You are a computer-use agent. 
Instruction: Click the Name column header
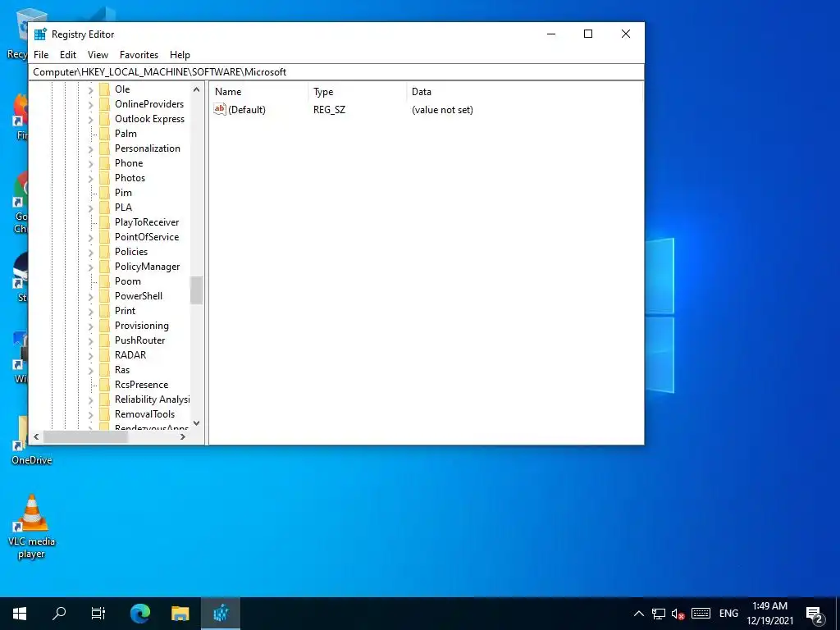pos(259,92)
